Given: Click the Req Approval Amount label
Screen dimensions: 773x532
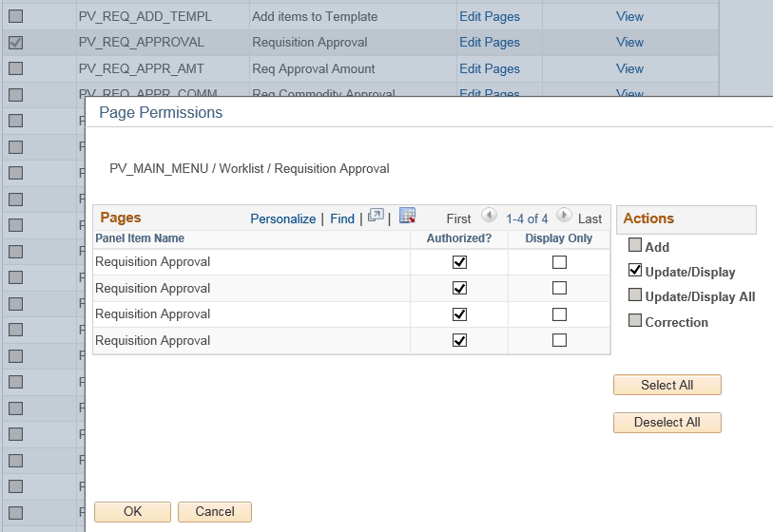Looking at the screenshot, I should pos(314,68).
